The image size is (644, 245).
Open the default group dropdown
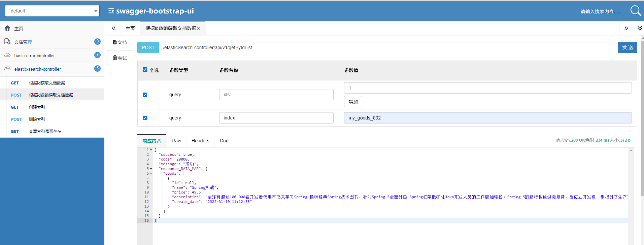click(x=52, y=11)
